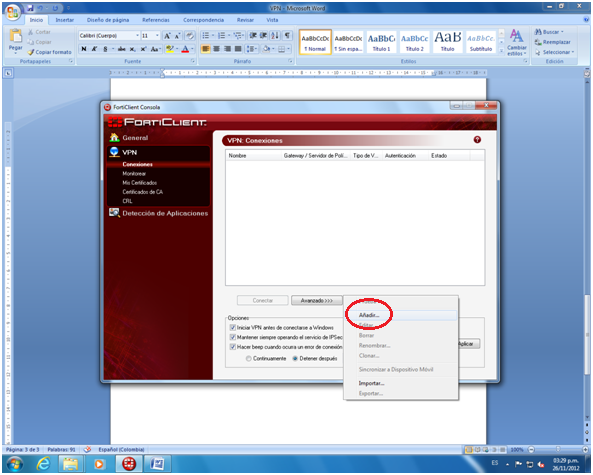593x475 pixels.
Task: Show paragraph marks with pilcrow icon
Action: [x=287, y=36]
